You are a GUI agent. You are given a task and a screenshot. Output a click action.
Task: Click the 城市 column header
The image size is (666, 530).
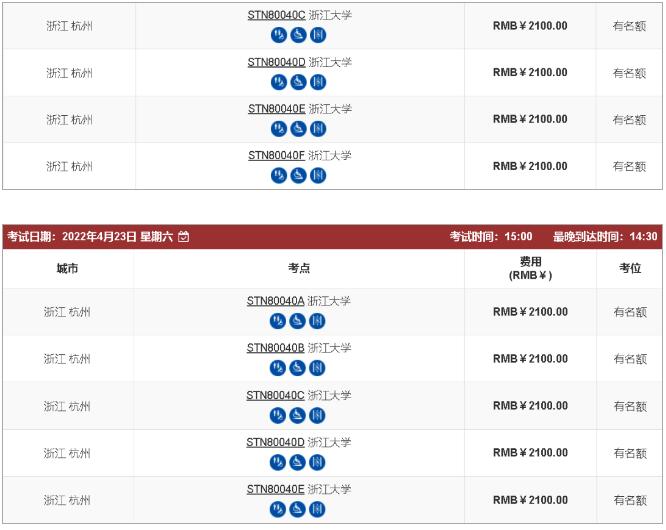(68, 268)
